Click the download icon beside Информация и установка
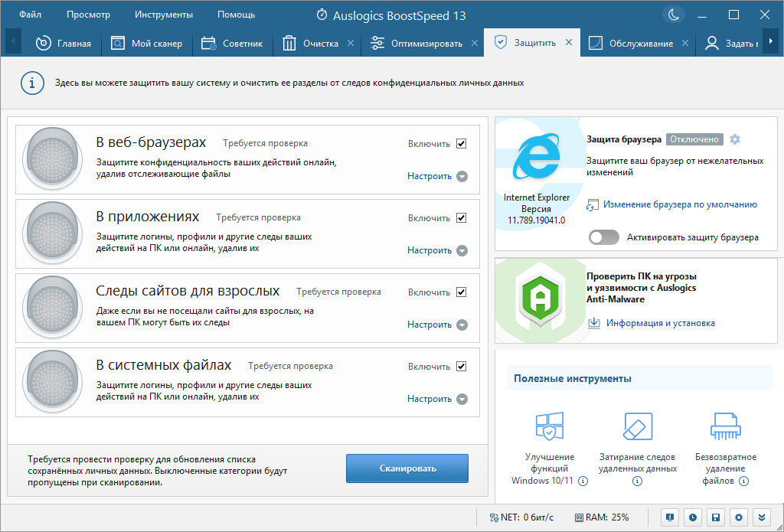The image size is (784, 532). [594, 322]
